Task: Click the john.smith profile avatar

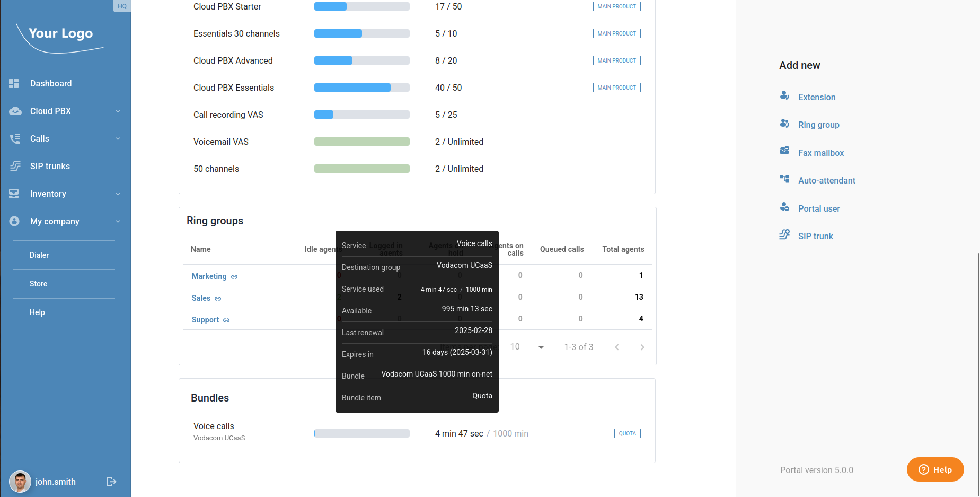Action: [20, 482]
